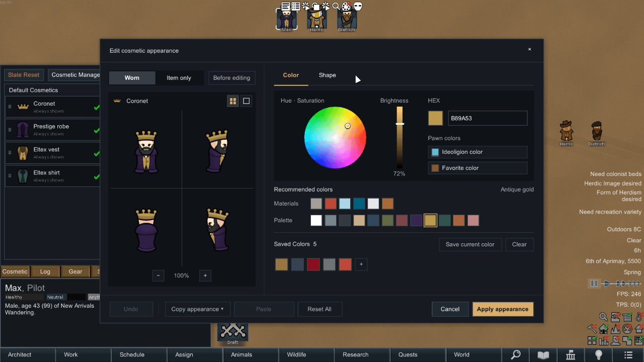Open the list menu at bottom right
The height and width of the screenshot is (362, 644).
pos(628,354)
